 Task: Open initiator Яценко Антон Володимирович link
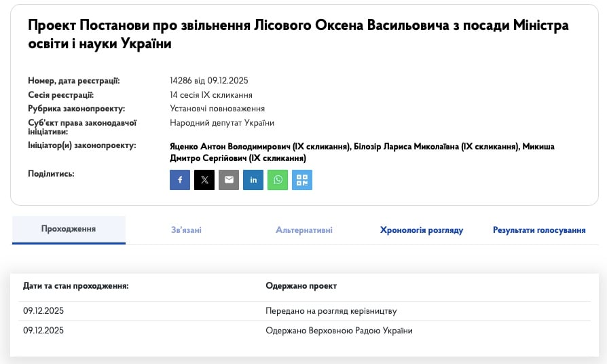pos(261,147)
